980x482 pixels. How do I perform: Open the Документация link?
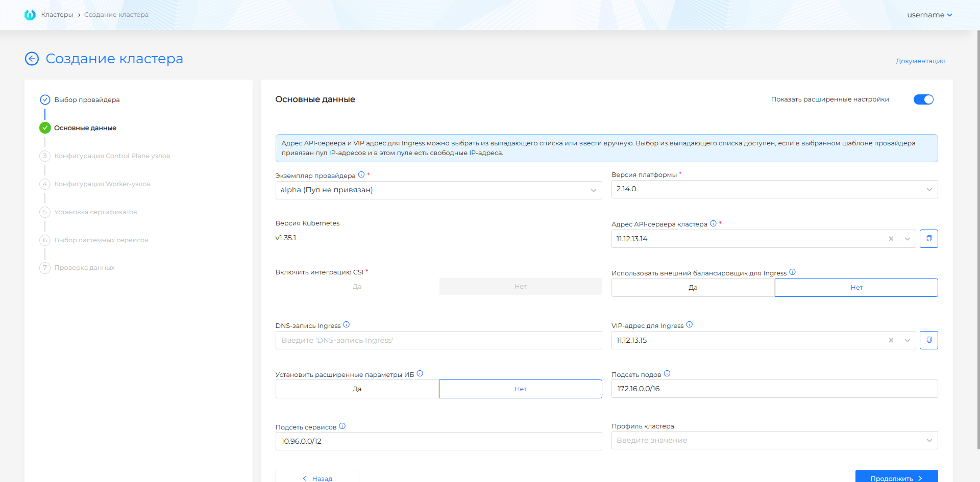click(920, 61)
